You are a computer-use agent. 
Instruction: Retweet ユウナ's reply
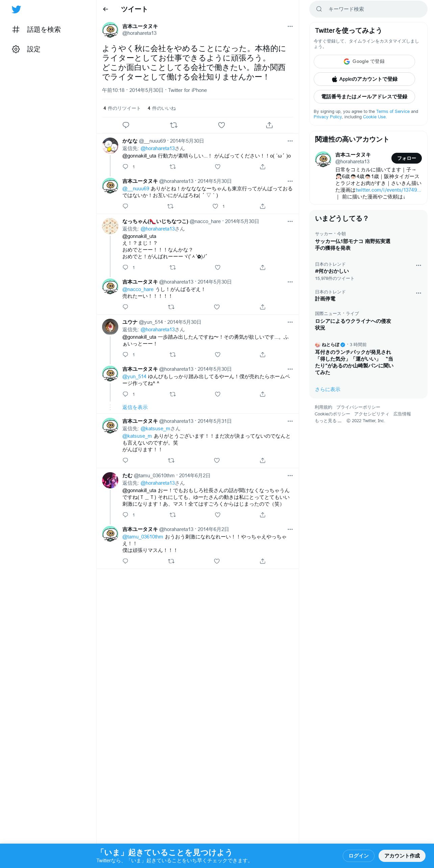[173, 355]
